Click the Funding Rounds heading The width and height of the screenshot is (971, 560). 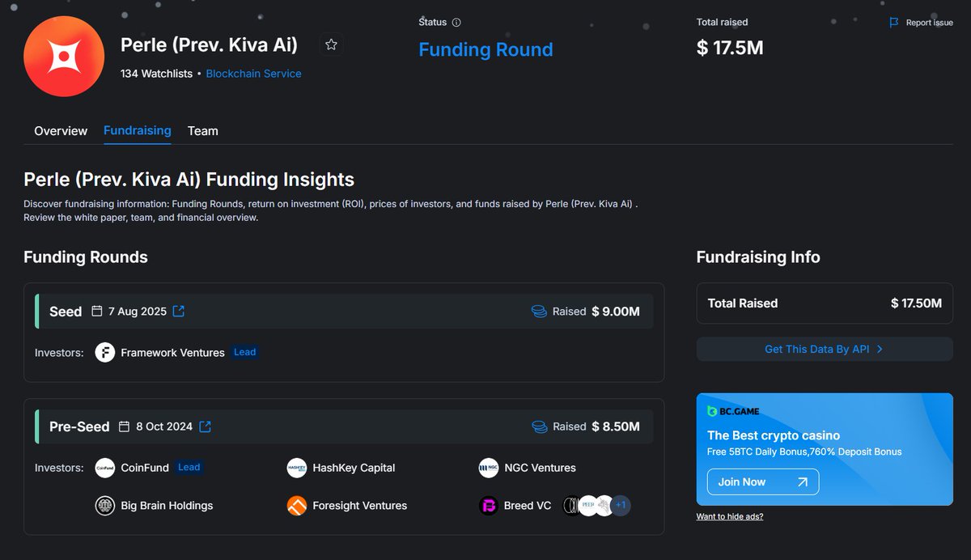click(86, 257)
